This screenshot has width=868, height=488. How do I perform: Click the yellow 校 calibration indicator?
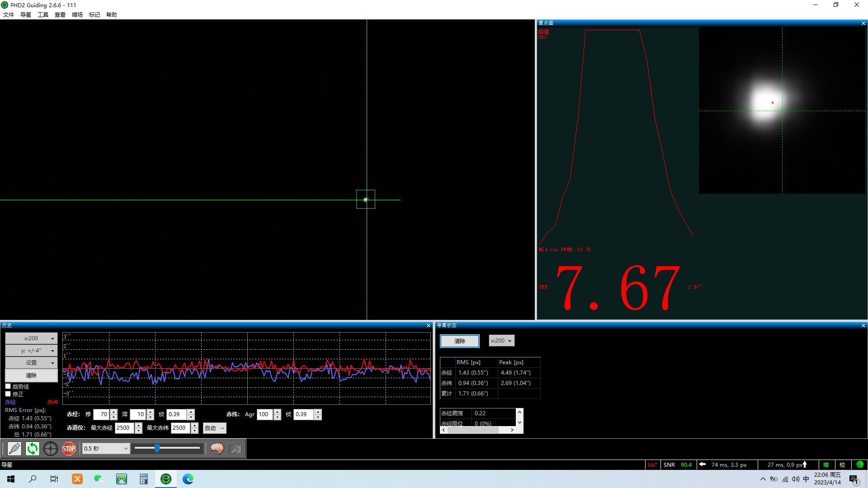point(842,465)
